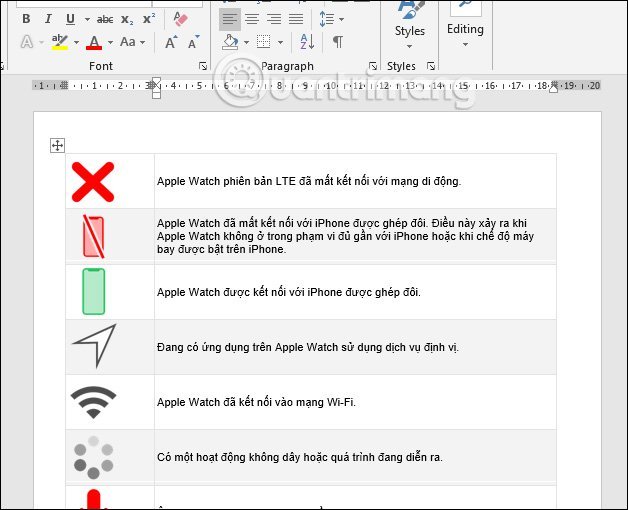Increase font size with Grow Font
This screenshot has height=510, width=628.
(171, 42)
